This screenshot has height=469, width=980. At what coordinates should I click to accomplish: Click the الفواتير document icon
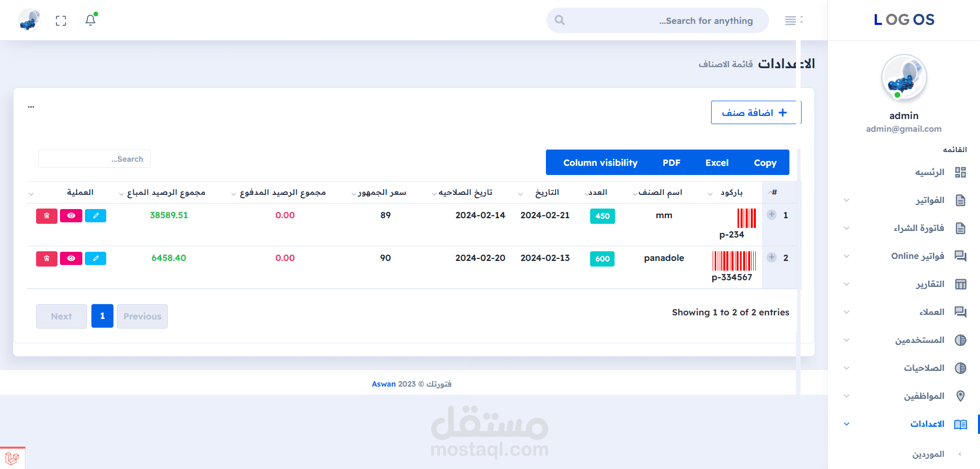pos(960,200)
